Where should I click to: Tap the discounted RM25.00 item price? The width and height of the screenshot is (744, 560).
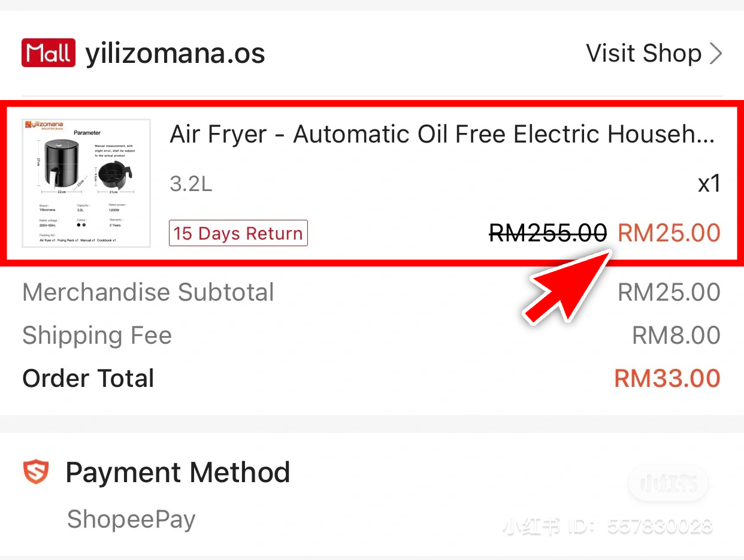click(669, 233)
